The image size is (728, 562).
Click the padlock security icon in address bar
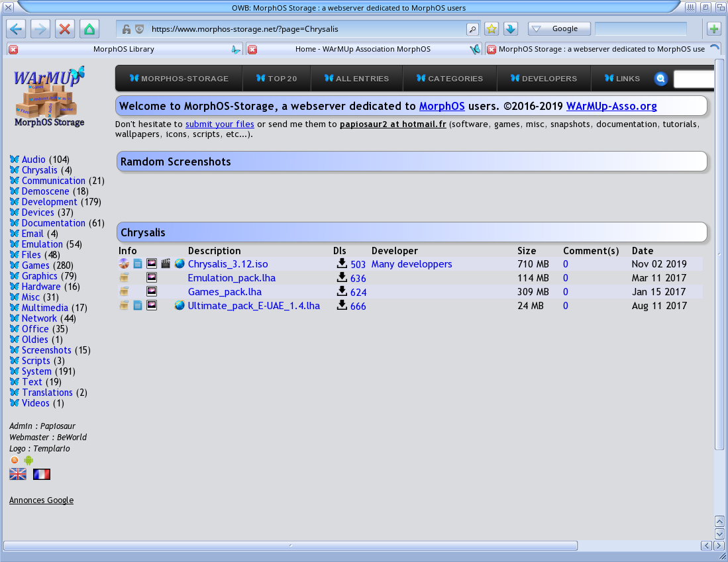point(127,29)
